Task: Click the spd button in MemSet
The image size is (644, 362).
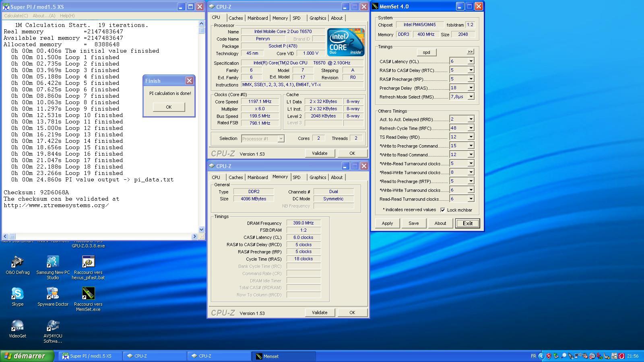Action: point(426,52)
